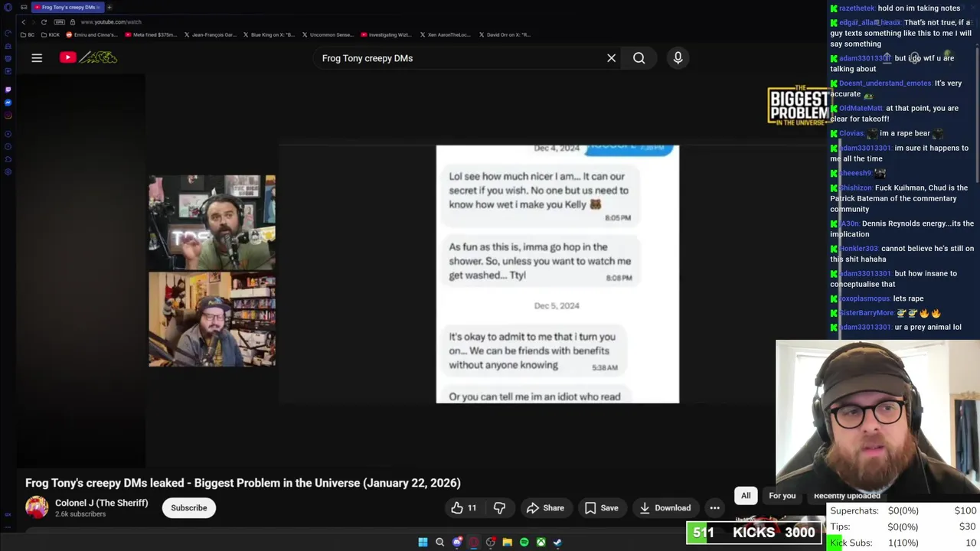Click the youtube.com/watch address bar
This screenshot has width=980, height=551.
[111, 22]
